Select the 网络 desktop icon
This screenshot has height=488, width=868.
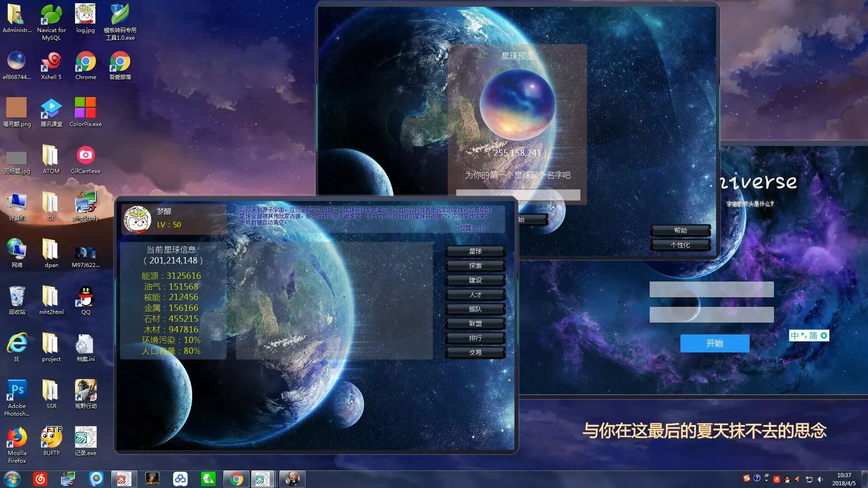click(x=17, y=253)
